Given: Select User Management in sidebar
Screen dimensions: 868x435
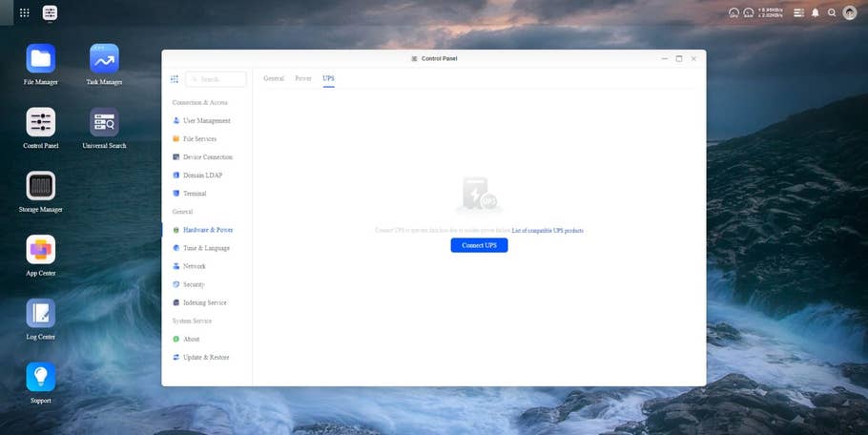Looking at the screenshot, I should 206,121.
